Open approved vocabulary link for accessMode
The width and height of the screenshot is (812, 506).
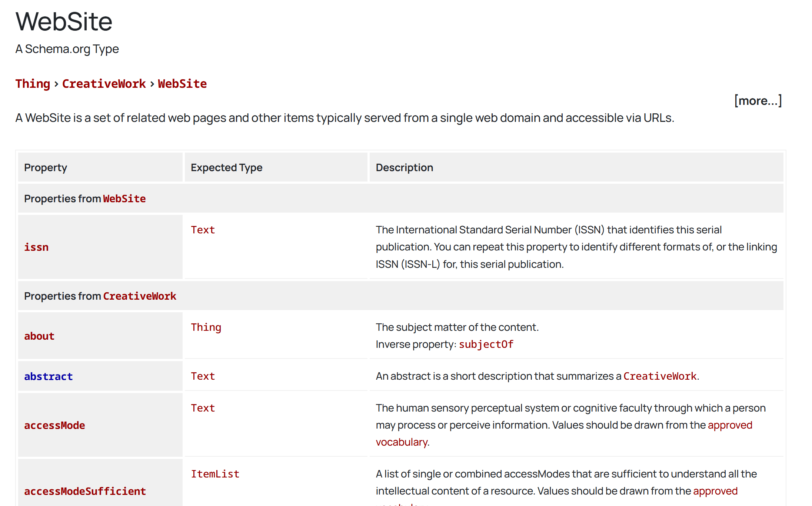coord(730,425)
